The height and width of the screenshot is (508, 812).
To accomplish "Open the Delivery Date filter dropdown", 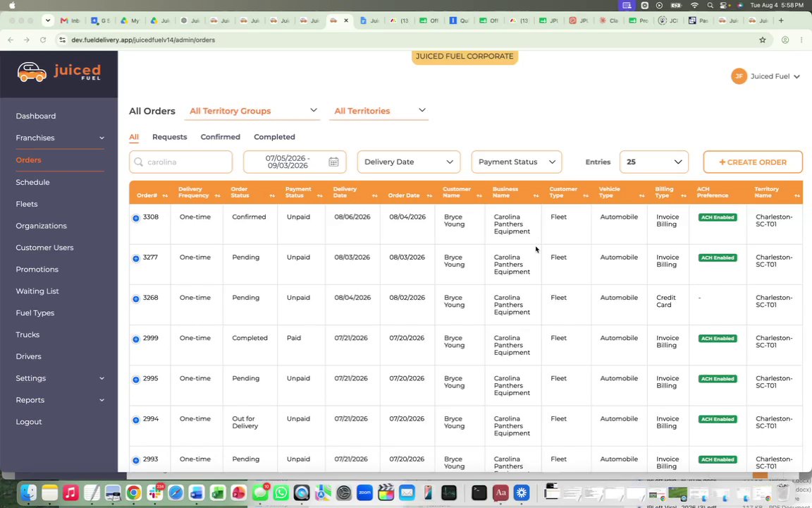I will (x=409, y=162).
